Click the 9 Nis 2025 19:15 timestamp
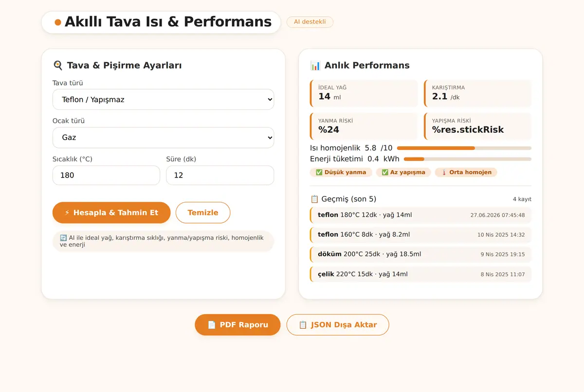This screenshot has height=392, width=584. 503,254
